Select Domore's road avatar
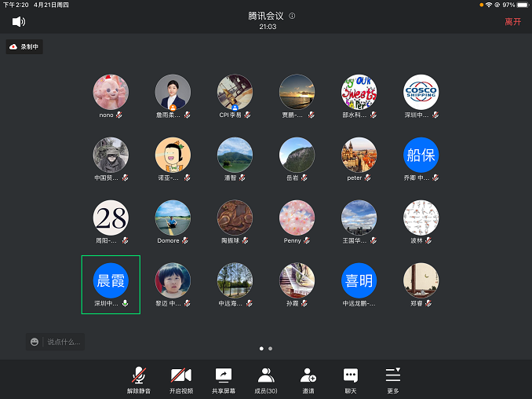The height and width of the screenshot is (399, 532). [173, 218]
